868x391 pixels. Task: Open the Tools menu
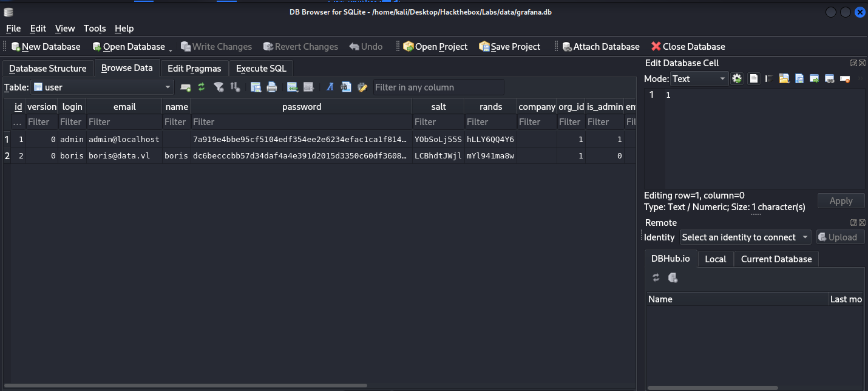pyautogui.click(x=95, y=29)
